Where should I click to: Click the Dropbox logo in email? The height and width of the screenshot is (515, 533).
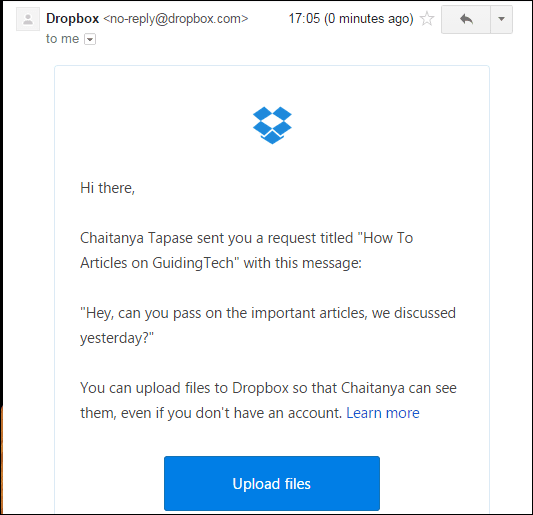pyautogui.click(x=272, y=125)
